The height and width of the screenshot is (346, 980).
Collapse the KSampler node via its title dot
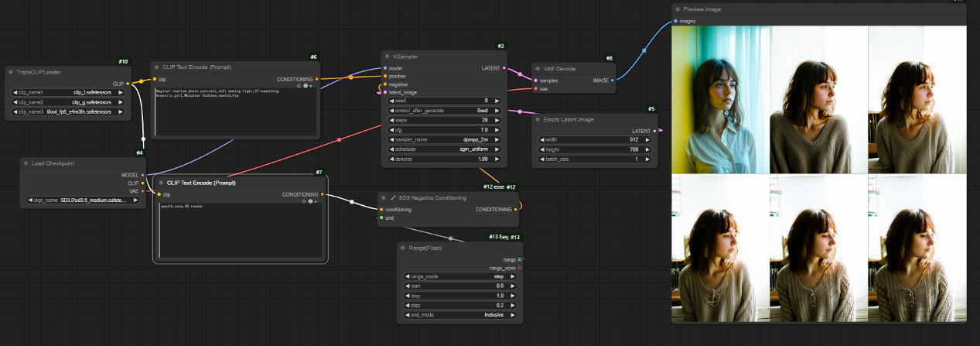[x=387, y=57]
